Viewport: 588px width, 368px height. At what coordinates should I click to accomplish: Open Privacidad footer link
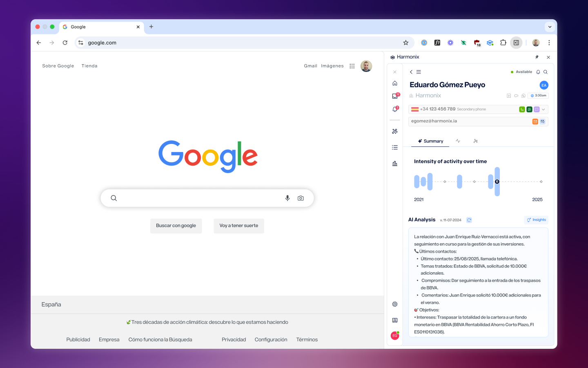[234, 340]
